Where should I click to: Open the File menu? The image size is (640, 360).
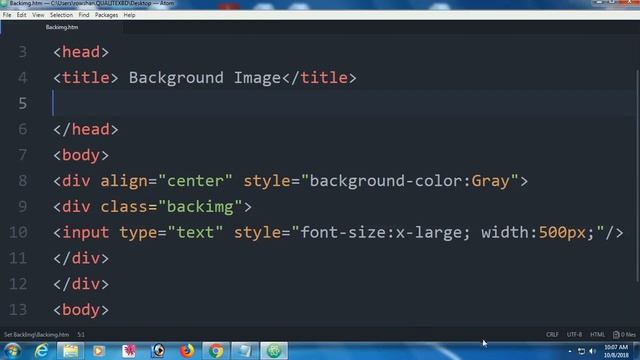click(7, 15)
